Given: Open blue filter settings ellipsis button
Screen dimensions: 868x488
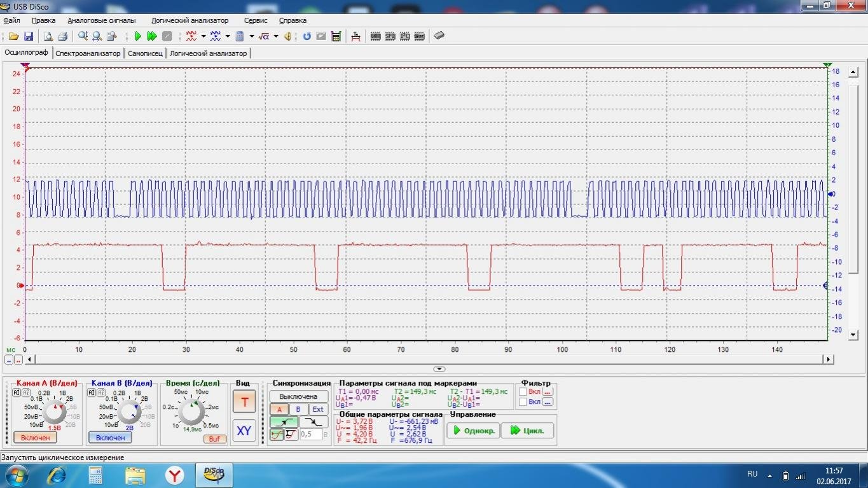Looking at the screenshot, I should (x=548, y=402).
